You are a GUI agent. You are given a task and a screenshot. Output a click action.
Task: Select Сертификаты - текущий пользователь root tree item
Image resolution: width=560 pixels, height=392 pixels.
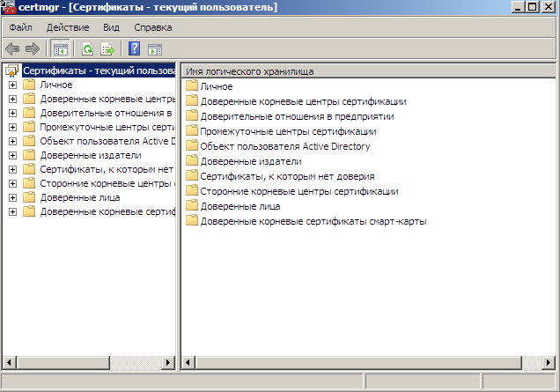99,70
